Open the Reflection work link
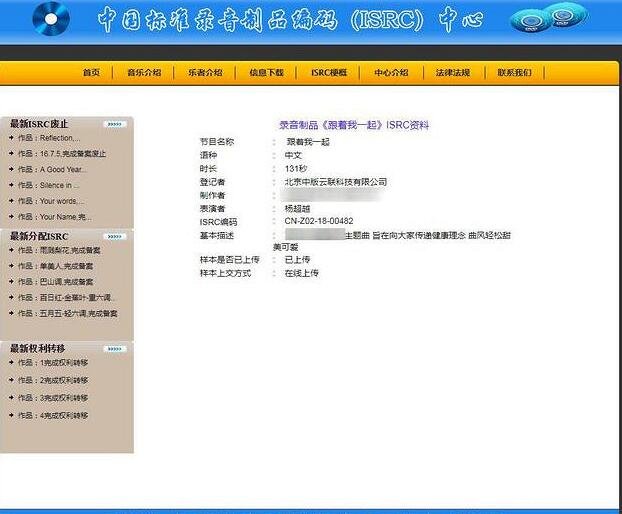The width and height of the screenshot is (622, 514). tap(60, 138)
